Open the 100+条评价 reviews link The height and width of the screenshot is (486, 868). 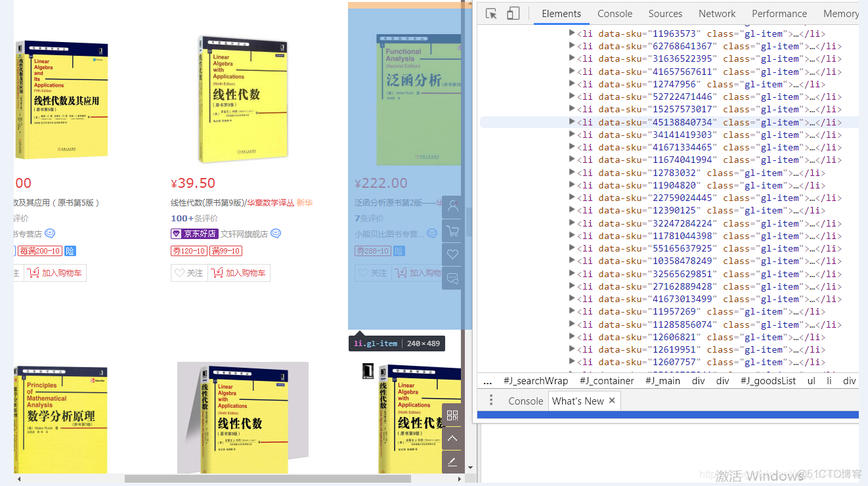(x=194, y=218)
